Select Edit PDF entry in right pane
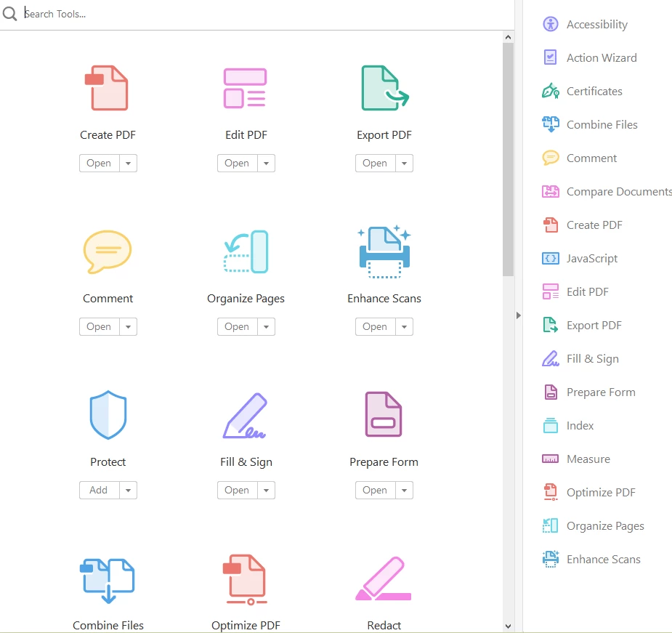672x633 pixels. [575, 292]
